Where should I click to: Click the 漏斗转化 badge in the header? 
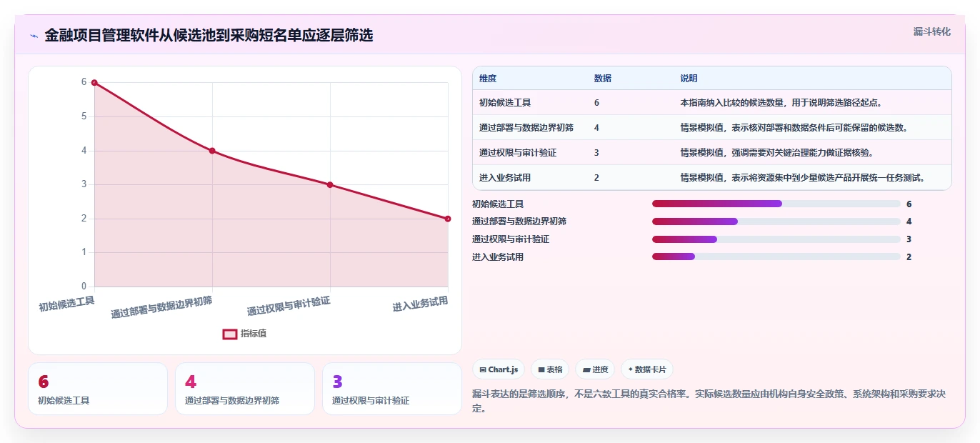coord(932,31)
